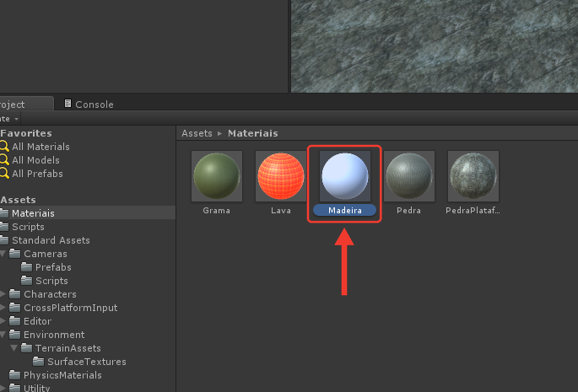Click the All Prefabs search icon
The image size is (578, 392).
[x=4, y=174]
